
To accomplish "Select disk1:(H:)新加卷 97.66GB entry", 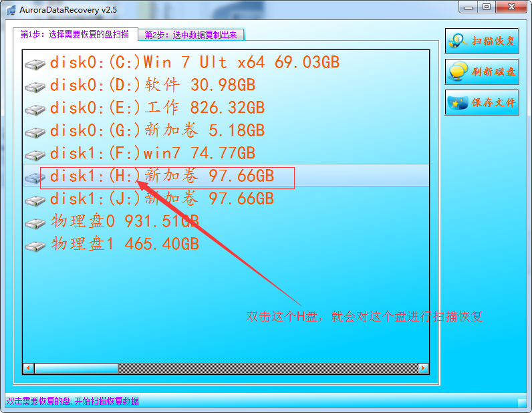I will (x=226, y=176).
